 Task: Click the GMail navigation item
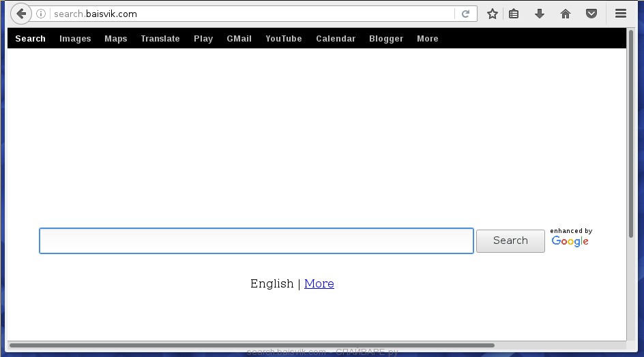pyautogui.click(x=239, y=39)
